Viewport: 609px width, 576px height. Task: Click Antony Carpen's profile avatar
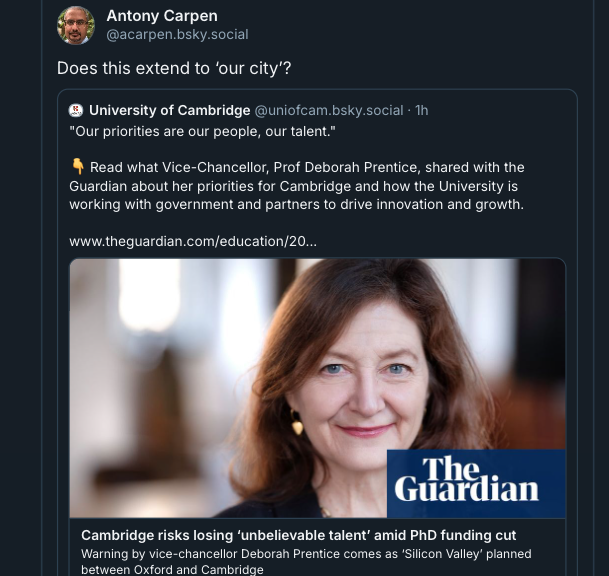[76, 25]
